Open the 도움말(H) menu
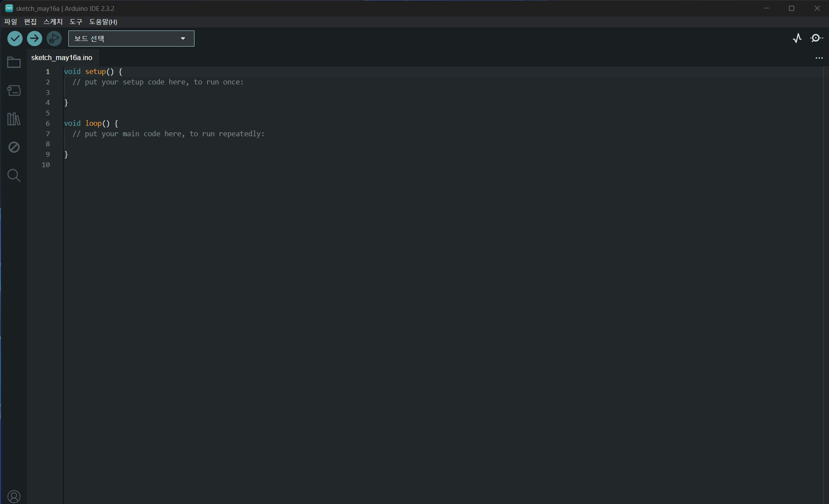 click(103, 22)
